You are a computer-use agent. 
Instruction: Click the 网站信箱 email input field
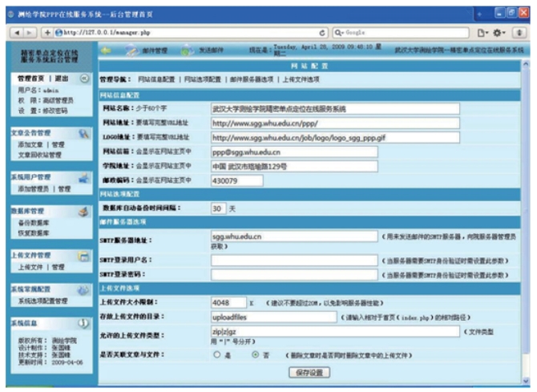click(x=294, y=152)
